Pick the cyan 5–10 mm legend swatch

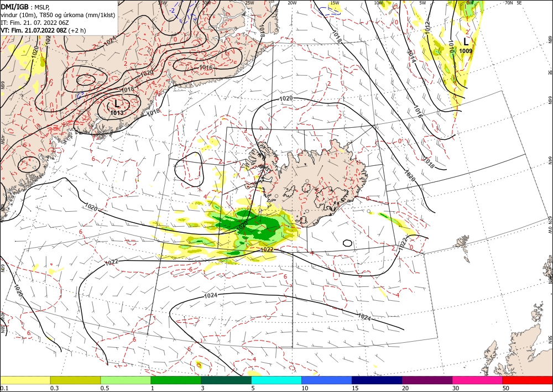(276, 380)
